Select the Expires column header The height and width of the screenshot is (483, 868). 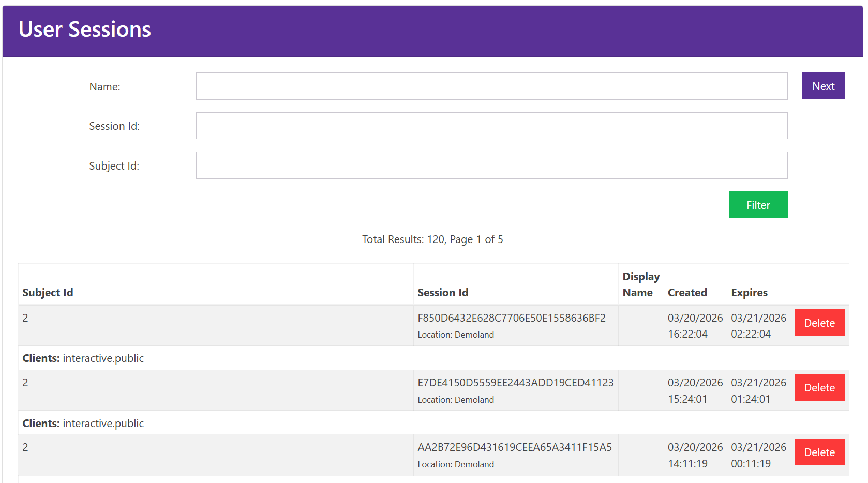749,292
